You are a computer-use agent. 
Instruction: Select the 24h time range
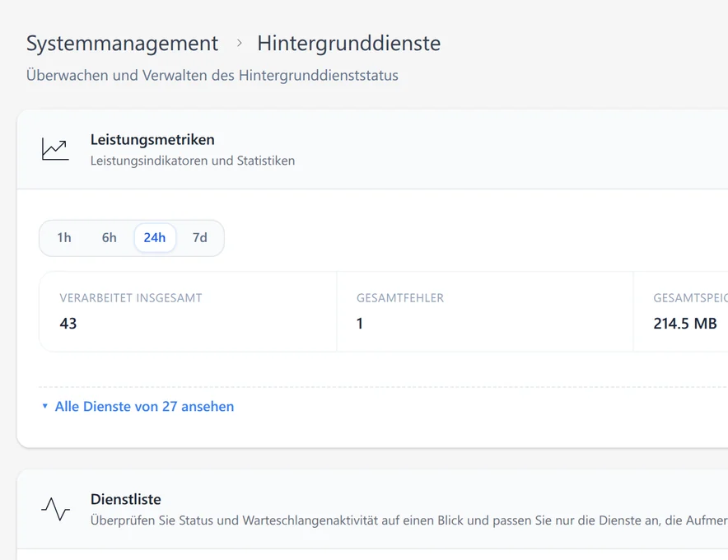coord(155,238)
